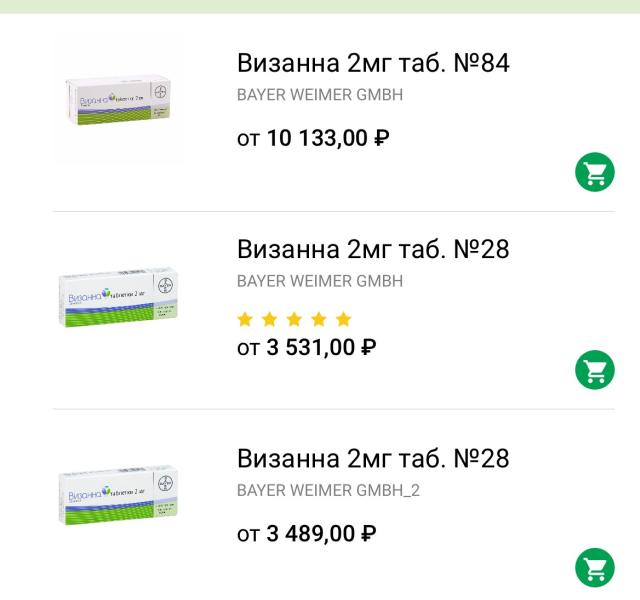640x600 pixels.
Task: Add Визанна №84 to cart
Action: coord(595,172)
